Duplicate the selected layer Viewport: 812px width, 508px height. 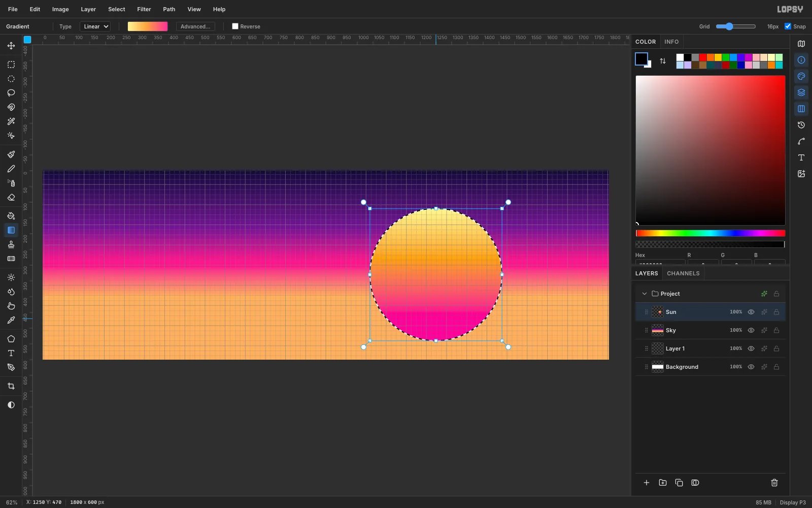679,483
